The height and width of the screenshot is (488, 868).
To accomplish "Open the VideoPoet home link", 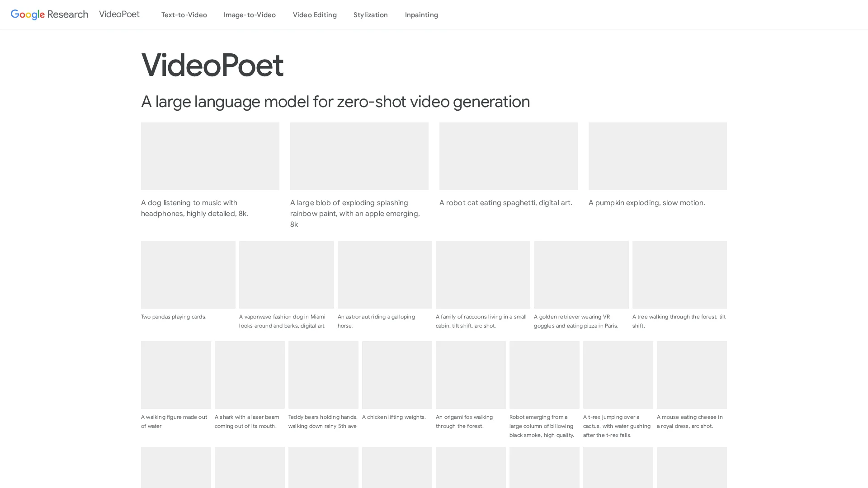I will [119, 14].
